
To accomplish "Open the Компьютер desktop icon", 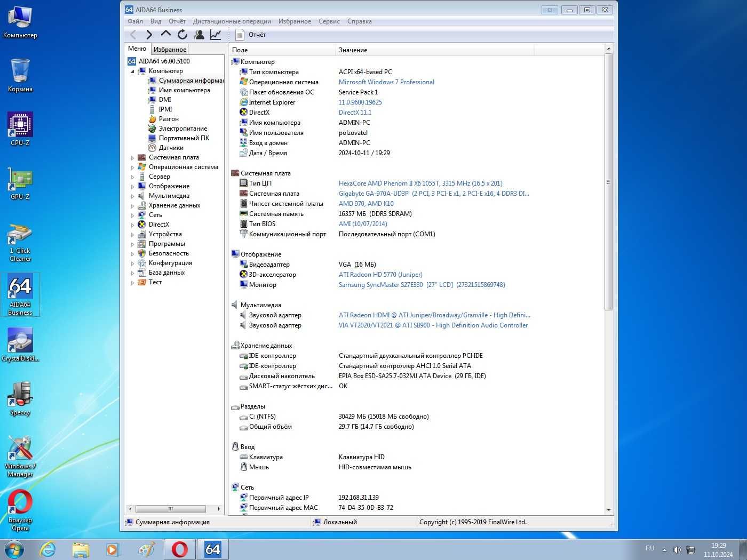I will coord(20,22).
